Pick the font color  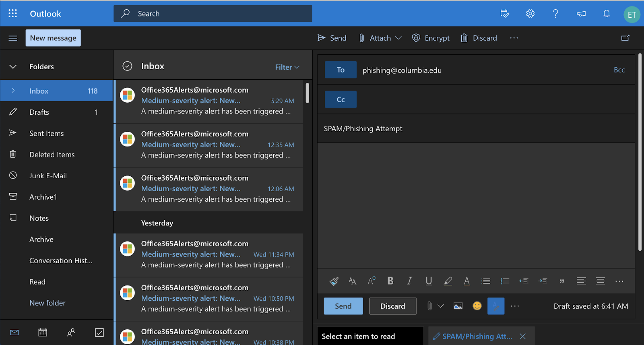(x=467, y=281)
